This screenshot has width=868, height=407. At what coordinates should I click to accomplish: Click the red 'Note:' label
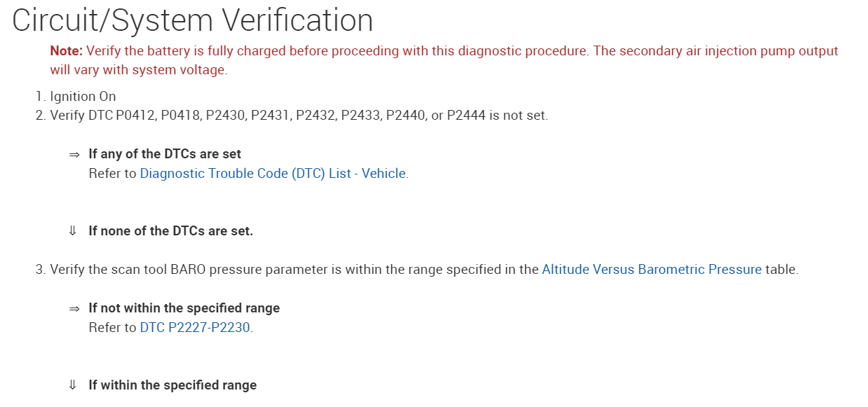click(67, 51)
